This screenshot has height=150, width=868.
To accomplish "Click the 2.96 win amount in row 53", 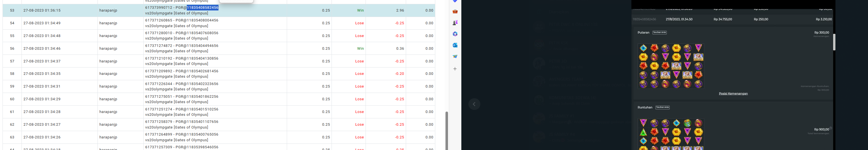I will (x=400, y=10).
